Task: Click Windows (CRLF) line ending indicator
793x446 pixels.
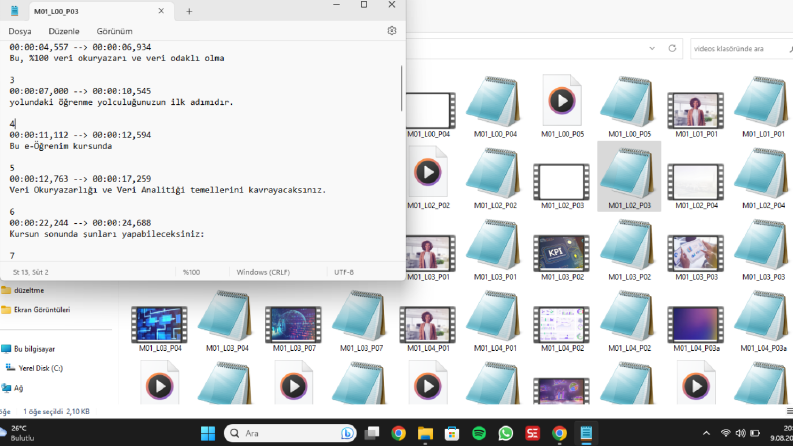Action: [x=263, y=272]
